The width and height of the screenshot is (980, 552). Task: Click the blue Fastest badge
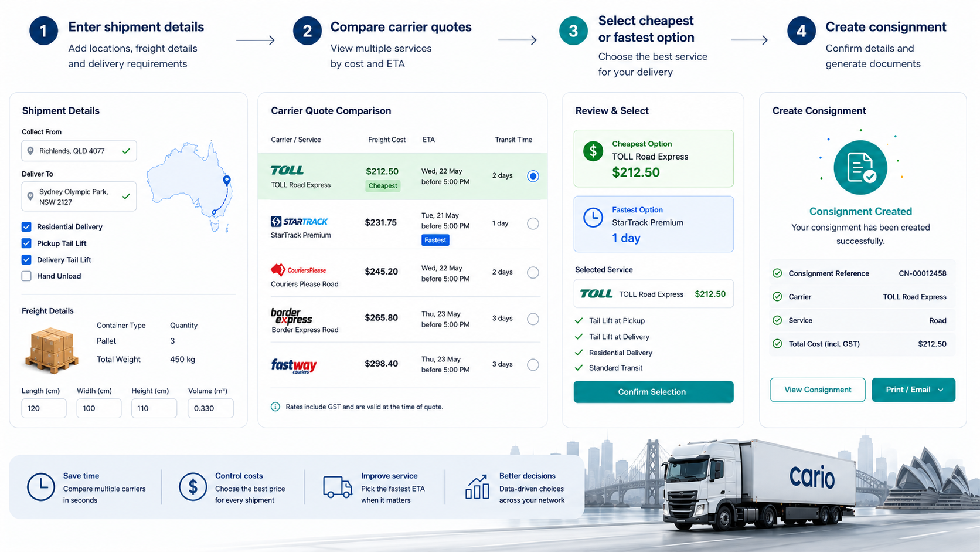(435, 240)
